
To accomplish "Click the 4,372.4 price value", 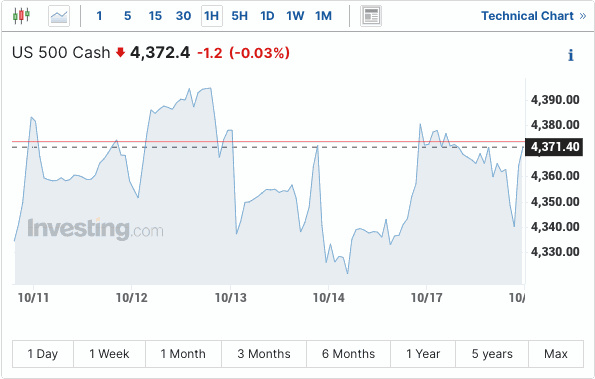I will pos(160,53).
